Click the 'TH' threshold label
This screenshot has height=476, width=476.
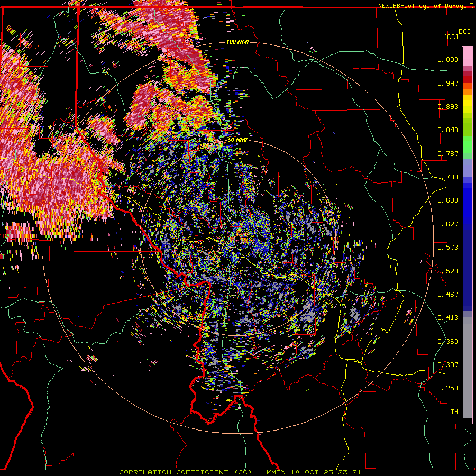point(454,411)
